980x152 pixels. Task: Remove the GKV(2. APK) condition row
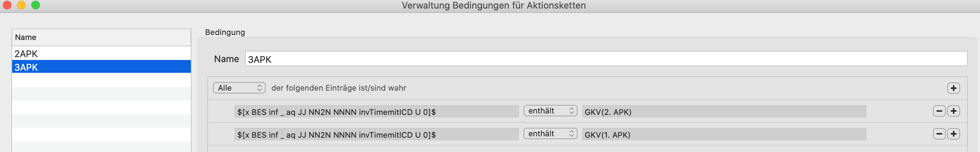coord(939,111)
